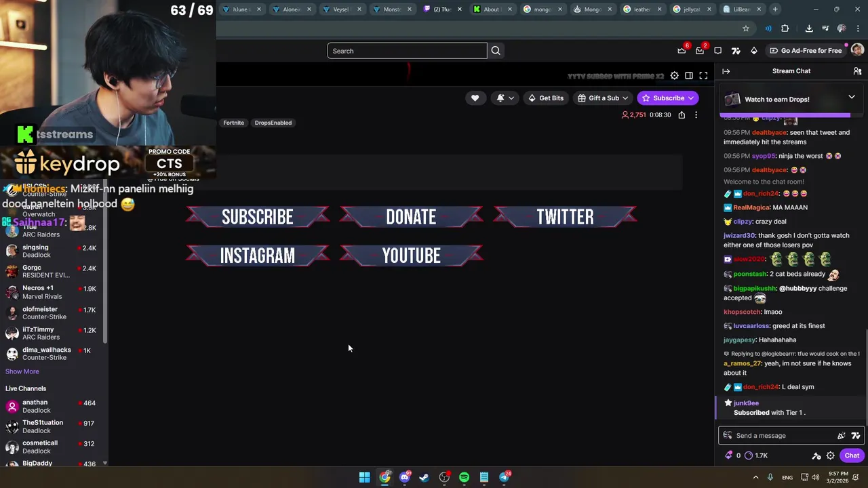The width and height of the screenshot is (868, 488).
Task: Open Windows Start menu
Action: (365, 477)
